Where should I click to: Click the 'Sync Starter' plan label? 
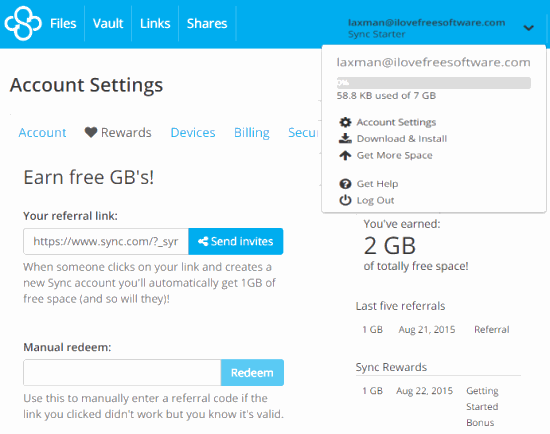pos(377,34)
